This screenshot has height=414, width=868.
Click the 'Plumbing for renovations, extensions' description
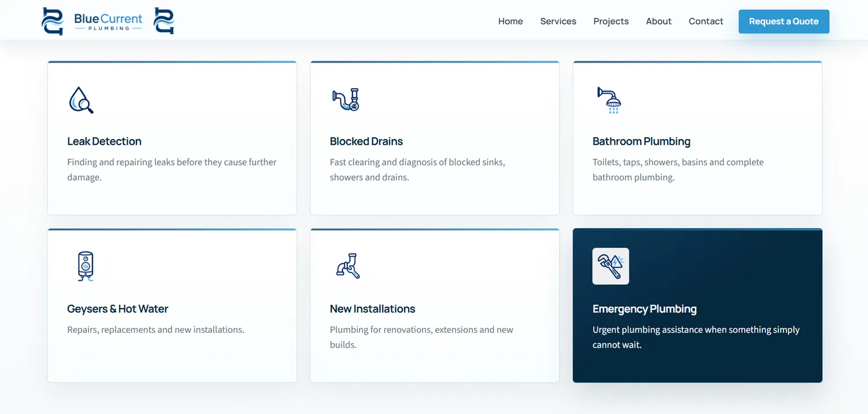point(421,337)
